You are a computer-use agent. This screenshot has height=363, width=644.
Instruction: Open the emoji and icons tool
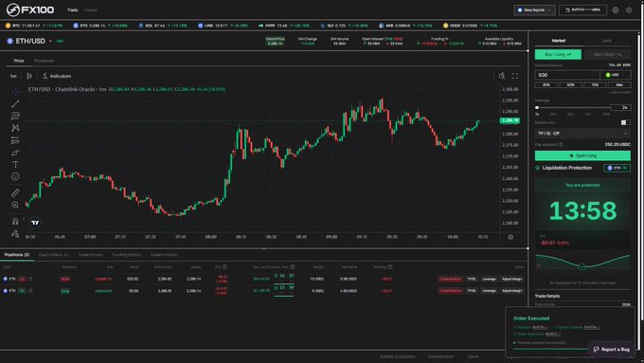pos(15,176)
